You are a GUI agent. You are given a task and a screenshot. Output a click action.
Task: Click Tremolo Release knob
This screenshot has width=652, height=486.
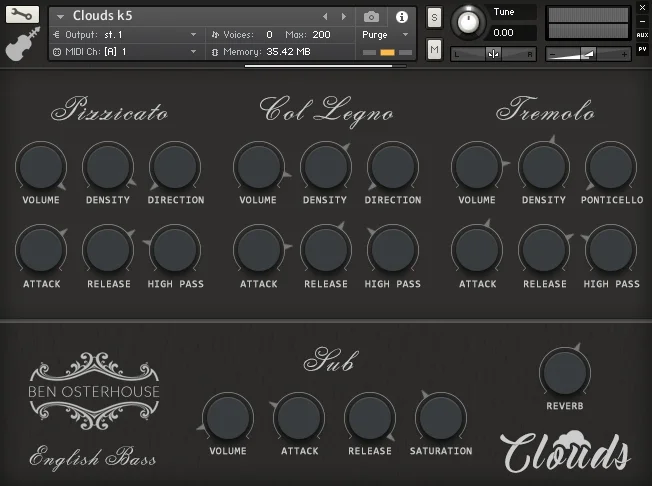point(544,250)
